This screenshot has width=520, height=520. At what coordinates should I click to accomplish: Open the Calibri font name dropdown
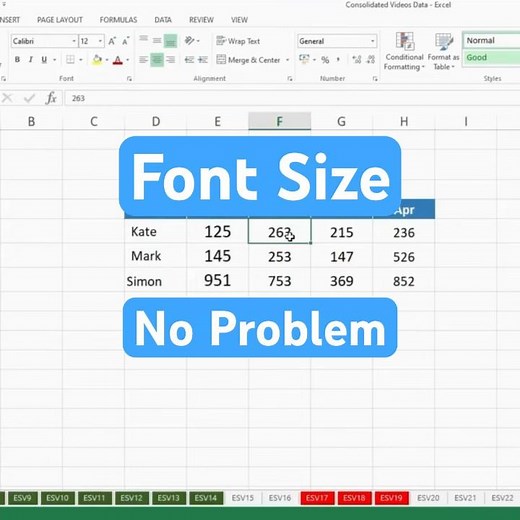coord(74,41)
